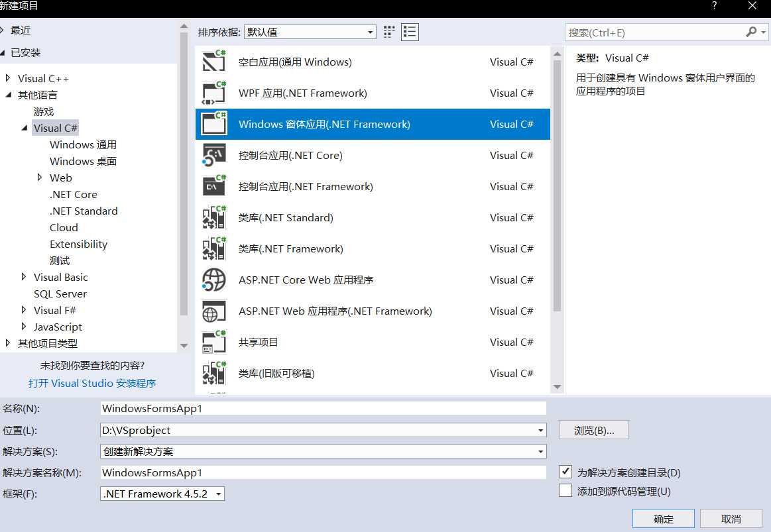Switch to list view layout
The height and width of the screenshot is (532, 771).
point(410,32)
